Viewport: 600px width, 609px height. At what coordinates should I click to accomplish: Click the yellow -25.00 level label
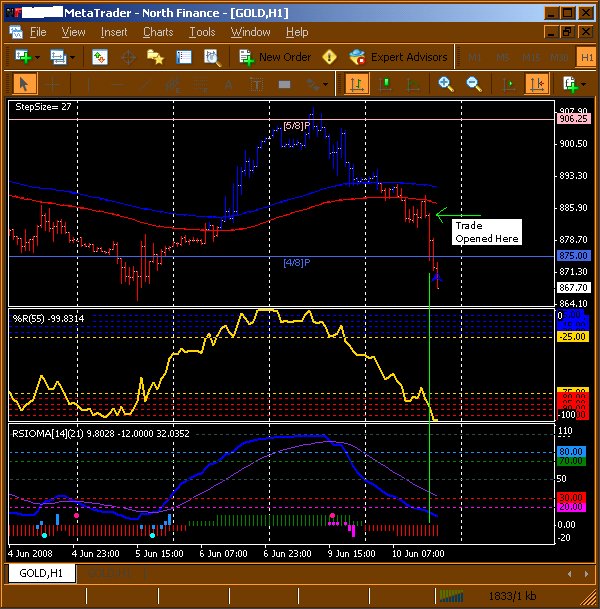coord(573,337)
